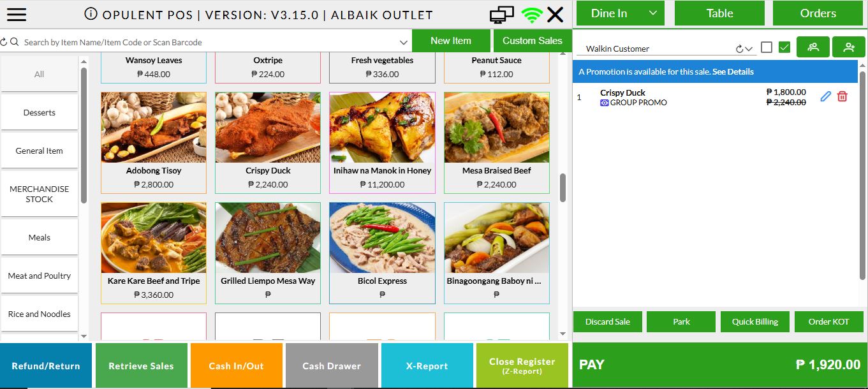Select the Meat and Poultry category
Image resolution: width=868 pixels, height=389 pixels.
coord(40,275)
